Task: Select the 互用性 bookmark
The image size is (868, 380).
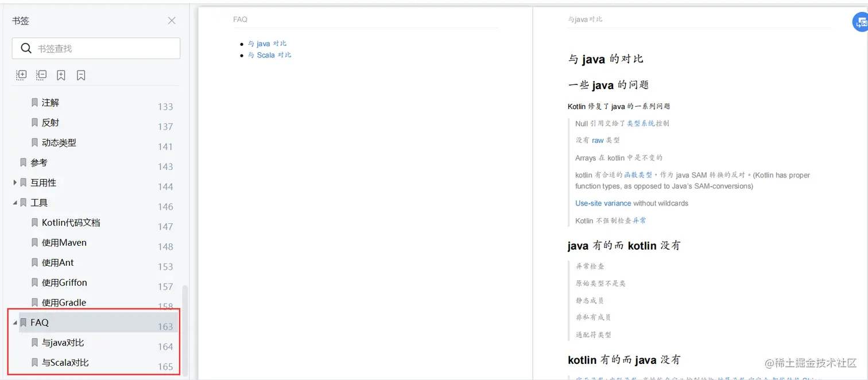Action: (x=44, y=183)
